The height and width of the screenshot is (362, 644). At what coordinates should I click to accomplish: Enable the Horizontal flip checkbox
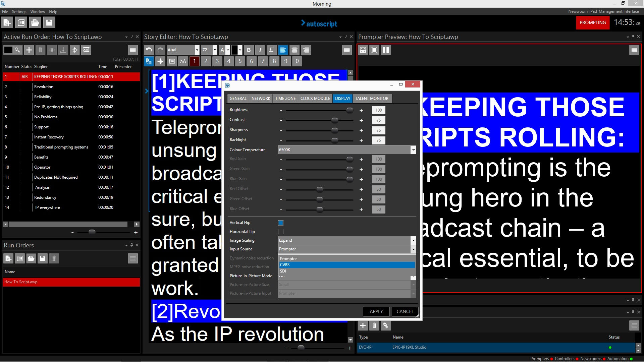(x=281, y=232)
